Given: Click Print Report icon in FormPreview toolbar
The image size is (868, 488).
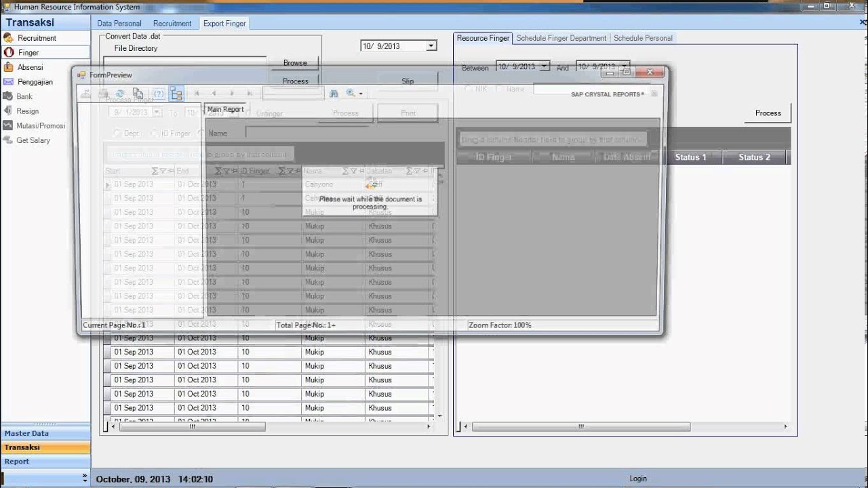Looking at the screenshot, I should pyautogui.click(x=103, y=94).
